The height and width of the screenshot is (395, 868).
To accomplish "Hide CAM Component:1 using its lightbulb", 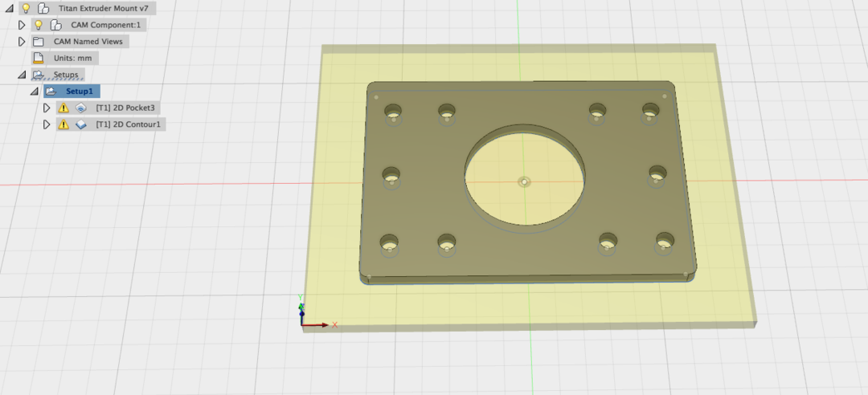I will (x=38, y=25).
